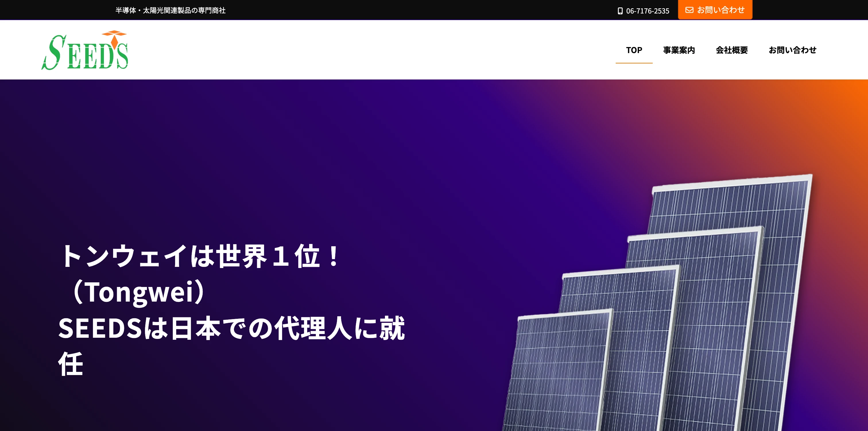The height and width of the screenshot is (431, 868).
Task: Navigate to the 会社概要 page
Action: [731, 50]
